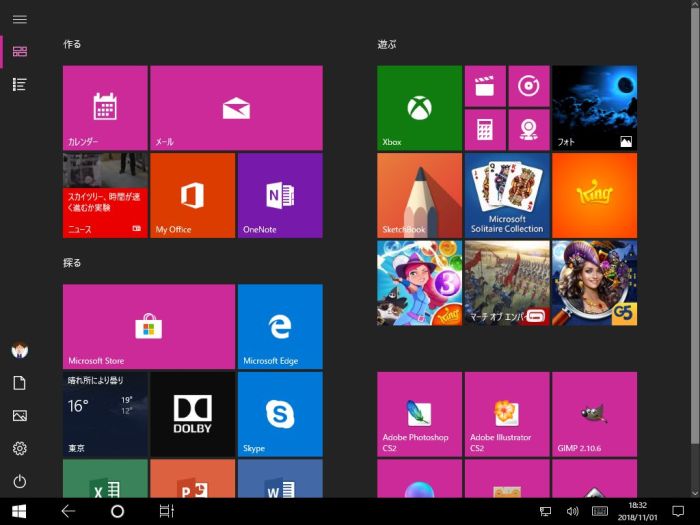Launch Microsoft Edge browser tile
The height and width of the screenshot is (525, 700).
(280, 326)
